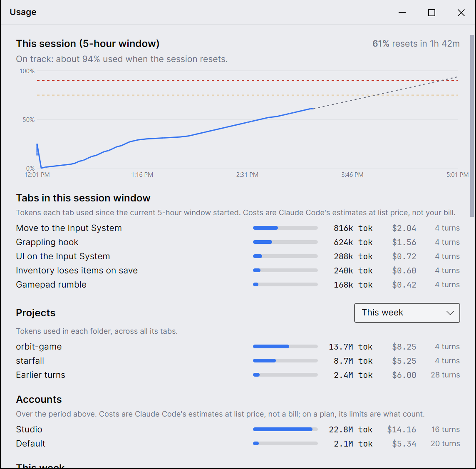Click the "3:46 PM" chart axis label
This screenshot has width=476, height=469.
tap(352, 175)
